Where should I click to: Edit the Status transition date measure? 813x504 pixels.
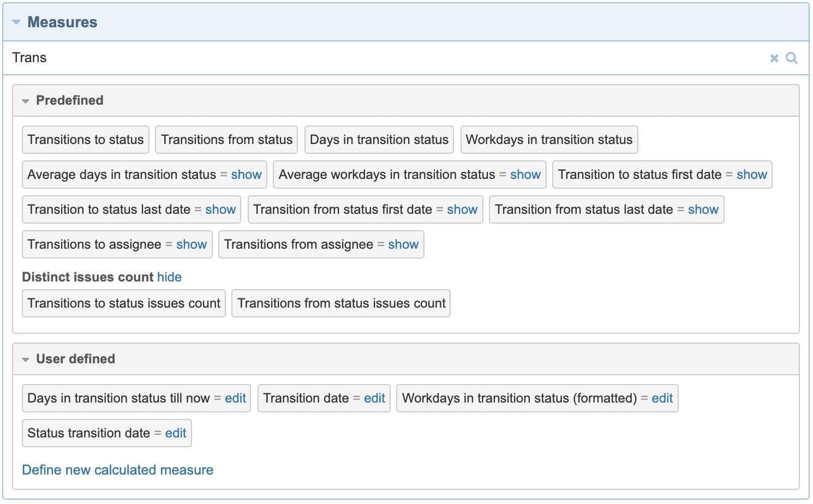point(176,433)
